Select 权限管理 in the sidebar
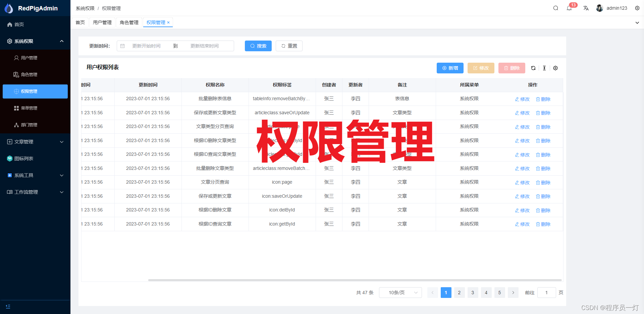 click(x=35, y=91)
